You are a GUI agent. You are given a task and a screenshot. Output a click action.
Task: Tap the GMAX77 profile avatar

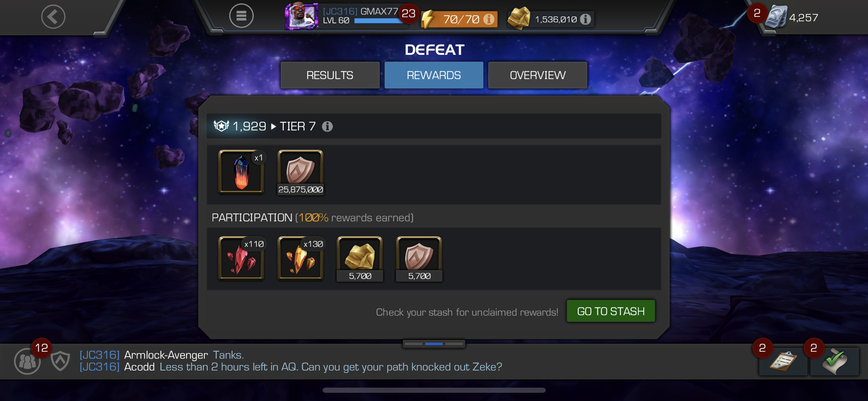[301, 16]
